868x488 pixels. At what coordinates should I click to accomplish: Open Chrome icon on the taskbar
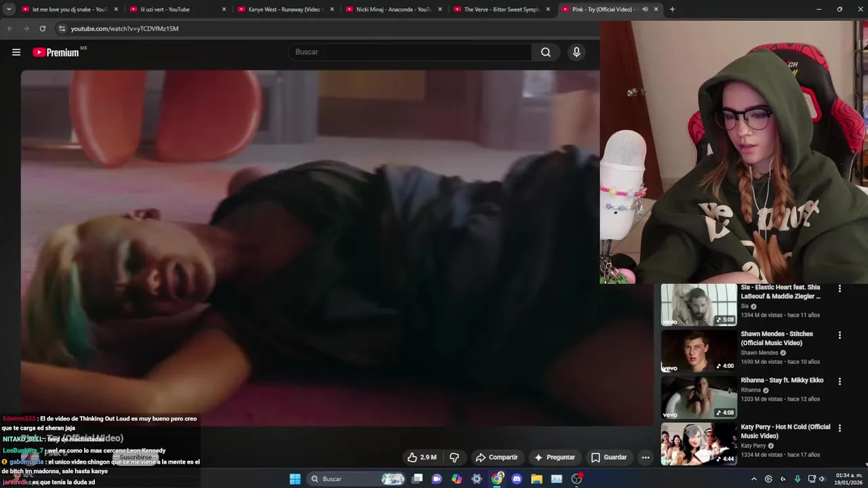tap(497, 479)
